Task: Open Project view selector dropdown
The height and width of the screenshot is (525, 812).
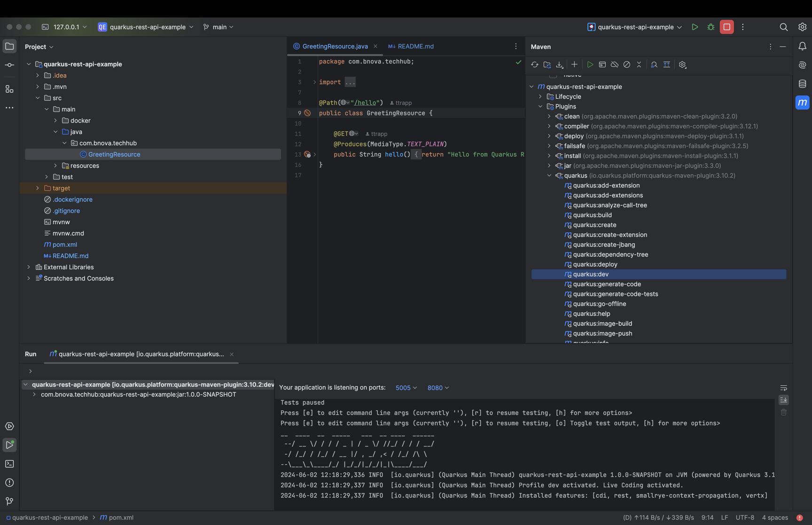Action: tap(39, 47)
